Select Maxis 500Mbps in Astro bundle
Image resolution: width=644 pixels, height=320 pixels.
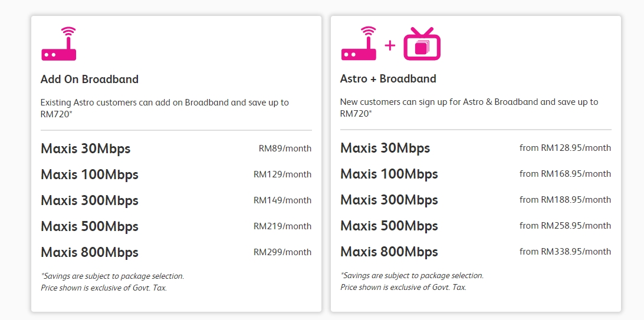tap(389, 226)
